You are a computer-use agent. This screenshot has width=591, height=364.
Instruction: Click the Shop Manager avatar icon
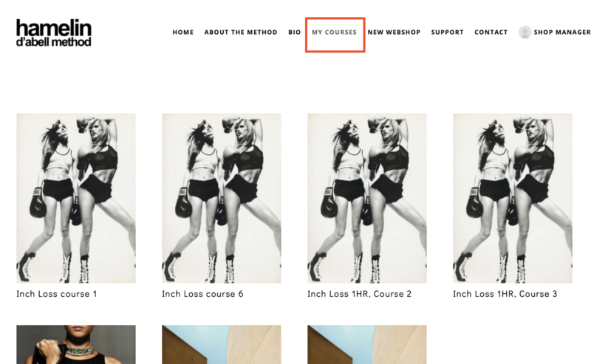pos(525,32)
